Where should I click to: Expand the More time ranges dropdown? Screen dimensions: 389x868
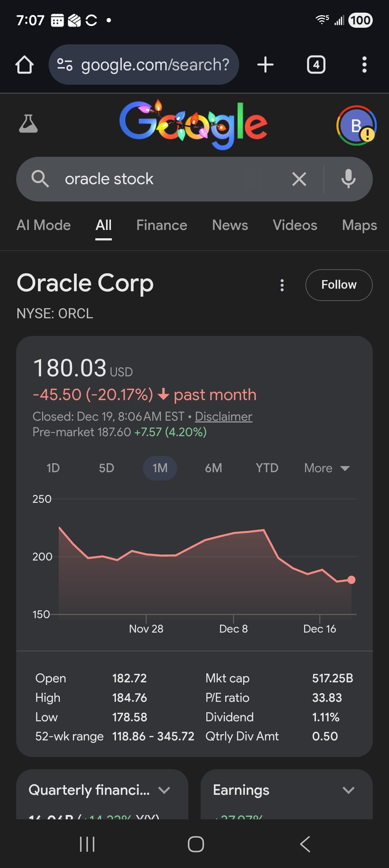[327, 468]
